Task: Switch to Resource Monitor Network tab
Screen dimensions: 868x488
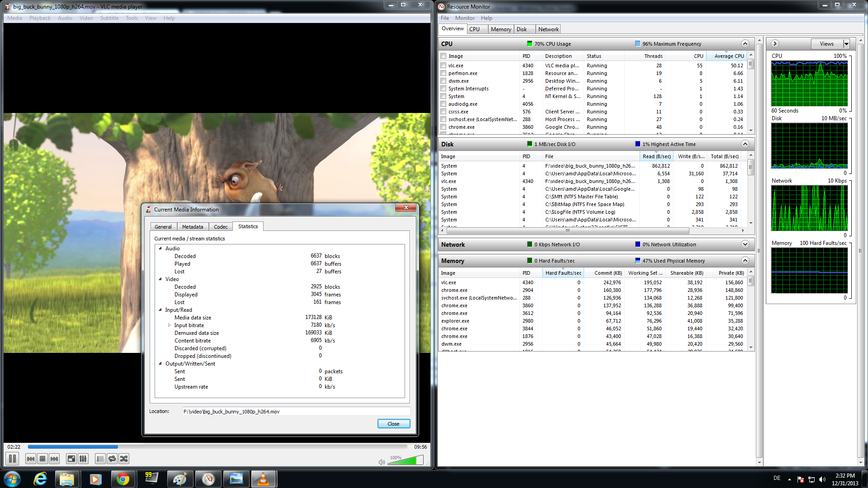Action: [x=548, y=29]
